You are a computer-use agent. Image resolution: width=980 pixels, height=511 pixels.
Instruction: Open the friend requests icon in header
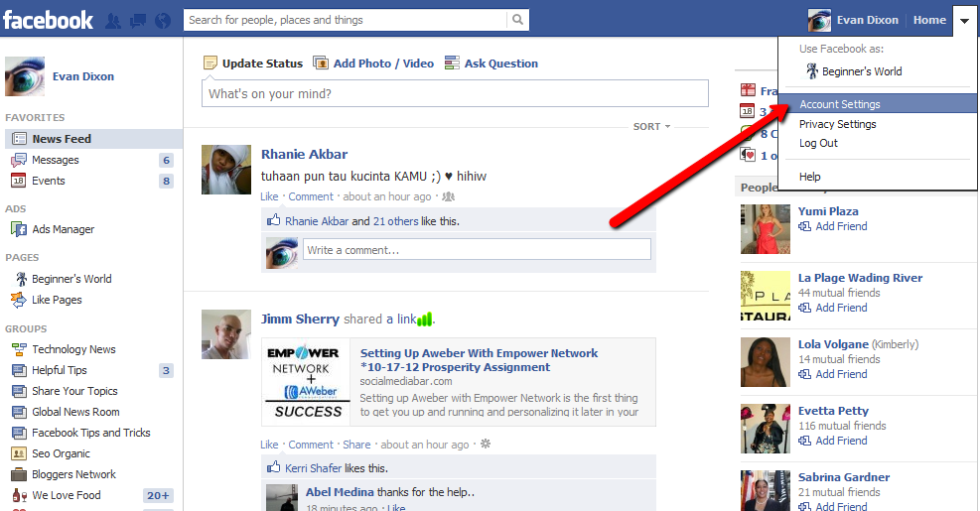(113, 21)
